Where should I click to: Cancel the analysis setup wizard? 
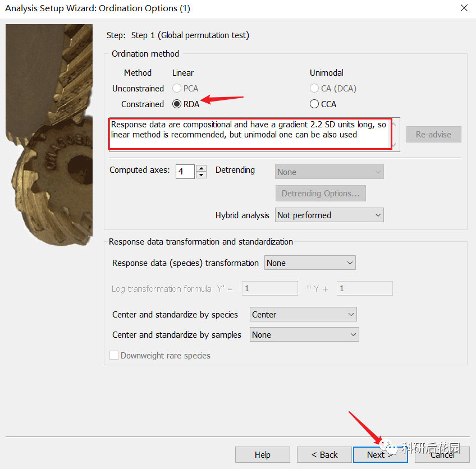pyautogui.click(x=442, y=454)
